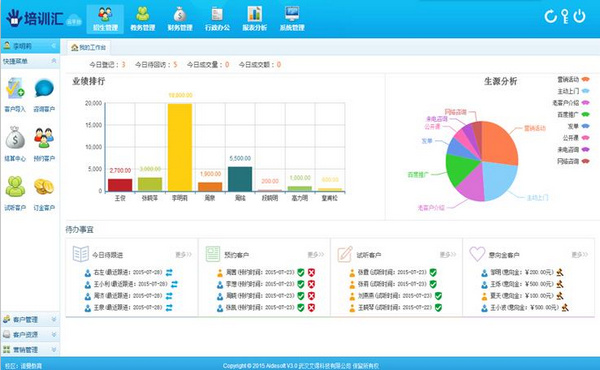
Task: Open the 教务管理 module icon
Action: tap(142, 19)
